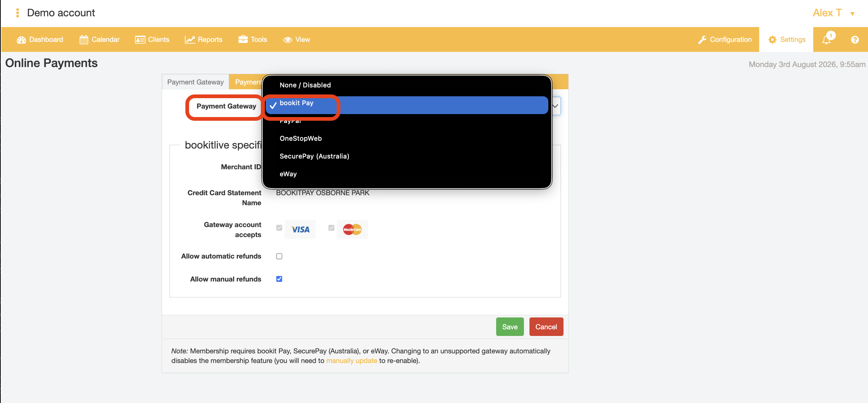Uncheck Allow manual refunds checkbox
868x403 pixels.
279,279
